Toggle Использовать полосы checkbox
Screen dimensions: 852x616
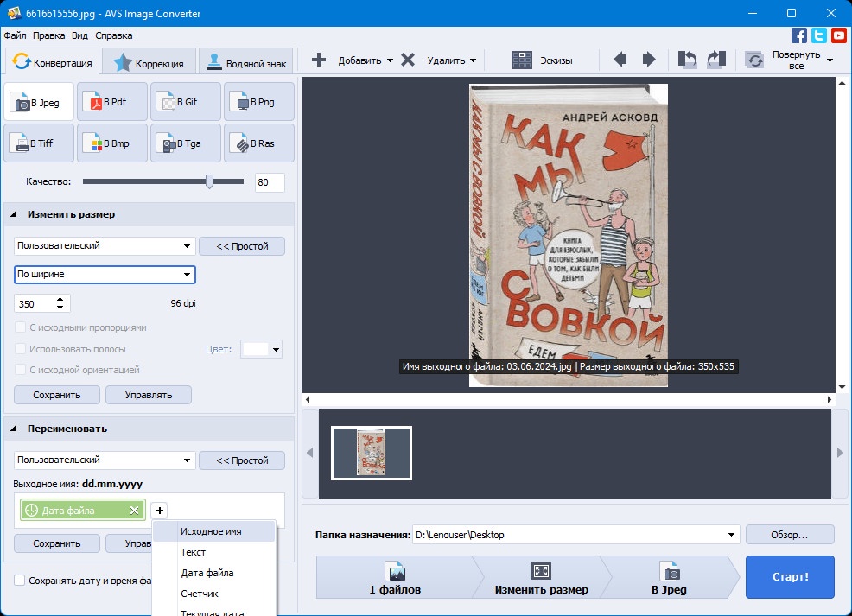click(x=20, y=349)
